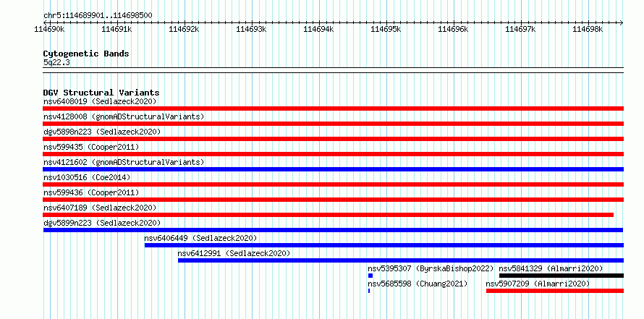The image size is (644, 319).
Task: Click ruler position 114698k
Action: click(588, 29)
